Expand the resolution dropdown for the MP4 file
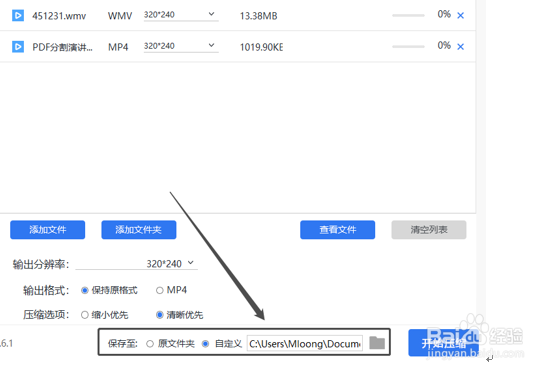 [x=181, y=46]
